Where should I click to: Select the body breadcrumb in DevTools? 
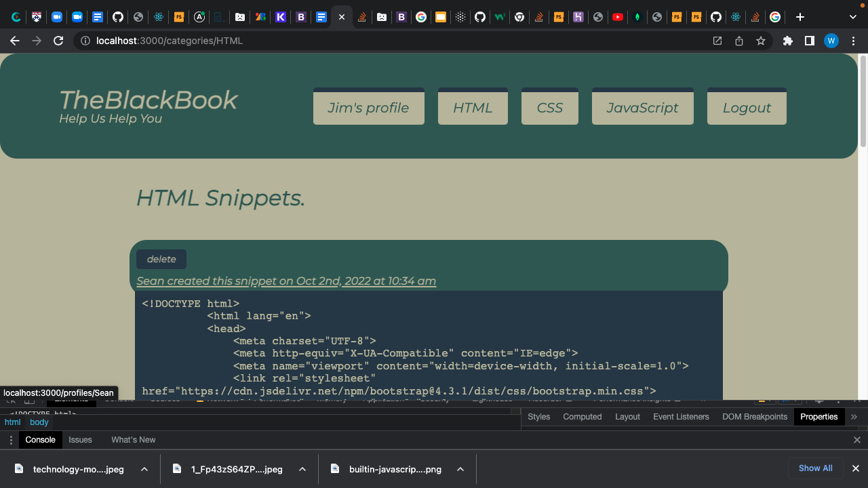coord(39,422)
